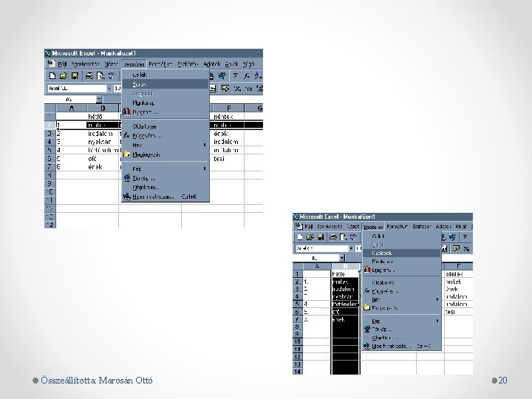Open Formátum menu in upper-left Excel window
Viewport: 532px width, 399px height.
coord(160,64)
